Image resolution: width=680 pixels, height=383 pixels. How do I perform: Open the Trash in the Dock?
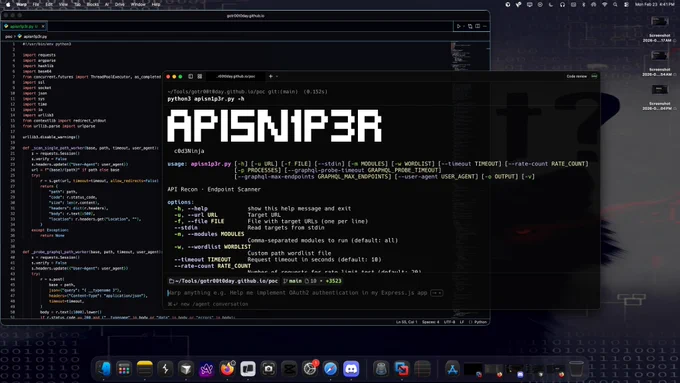(x=576, y=369)
